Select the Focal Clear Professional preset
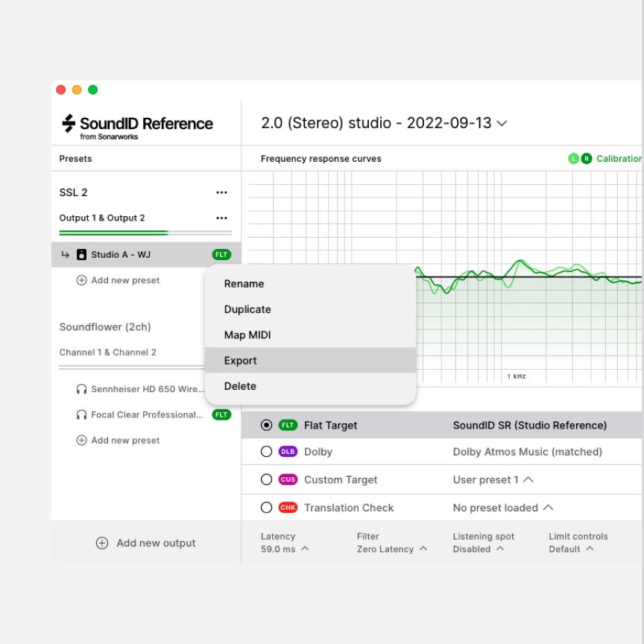 click(x=146, y=415)
